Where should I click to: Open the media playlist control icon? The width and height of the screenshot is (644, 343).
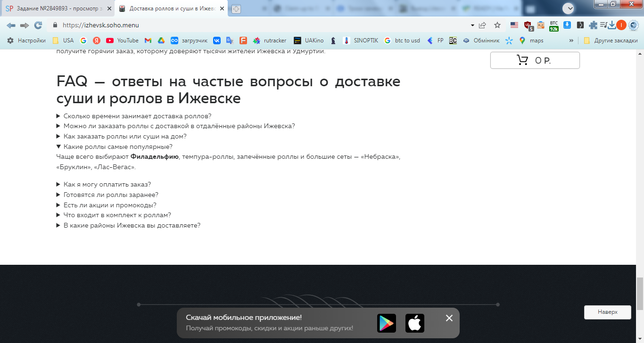pyautogui.click(x=603, y=25)
